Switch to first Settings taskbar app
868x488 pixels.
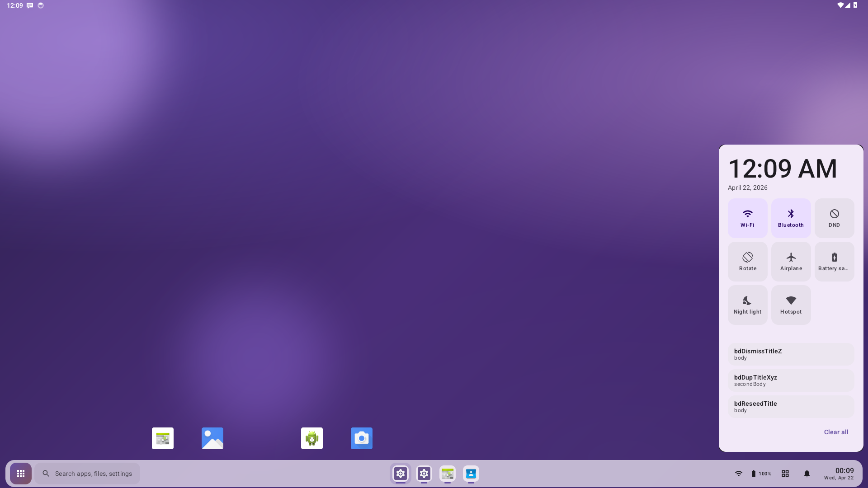(x=401, y=474)
